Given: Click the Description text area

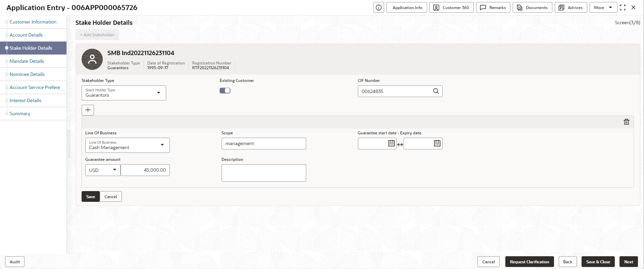Looking at the screenshot, I should 264,173.
